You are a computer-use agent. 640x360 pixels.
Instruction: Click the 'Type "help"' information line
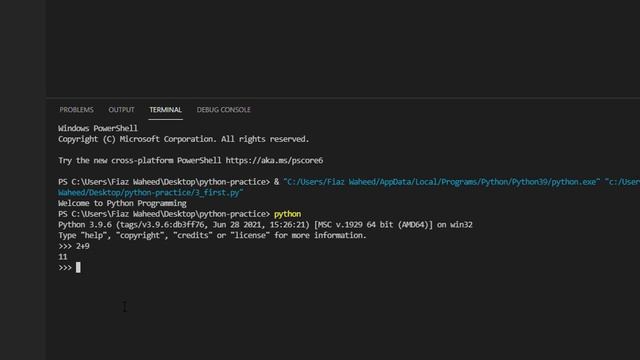212,236
